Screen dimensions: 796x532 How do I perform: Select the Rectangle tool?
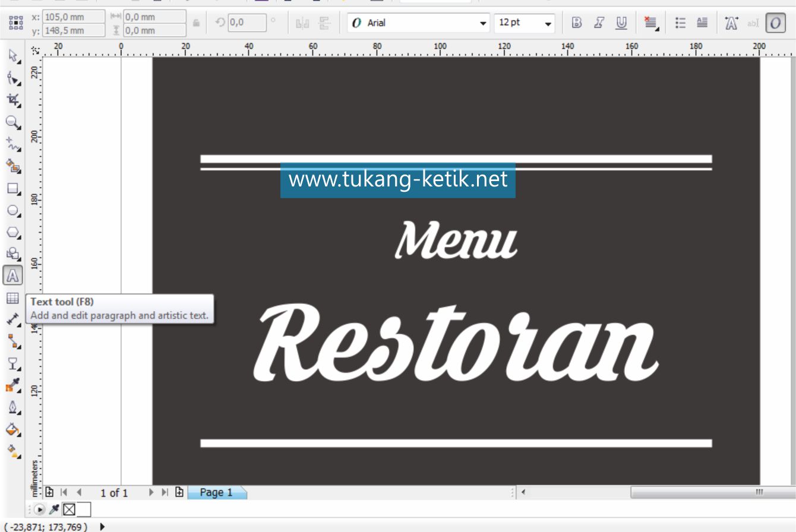point(13,189)
